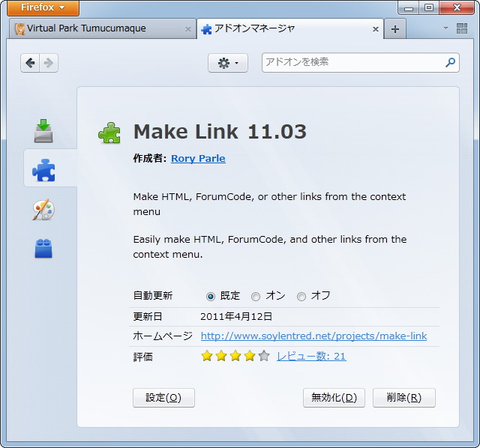Select the 既定 auto-update radio button
Image resolution: width=480 pixels, height=448 pixels.
211,297
